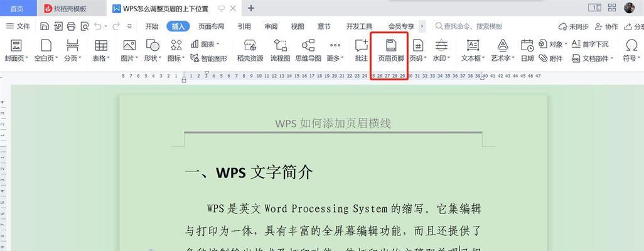This screenshot has height=251, width=644.
Task: Add a 批注 comment
Action: coord(362,51)
